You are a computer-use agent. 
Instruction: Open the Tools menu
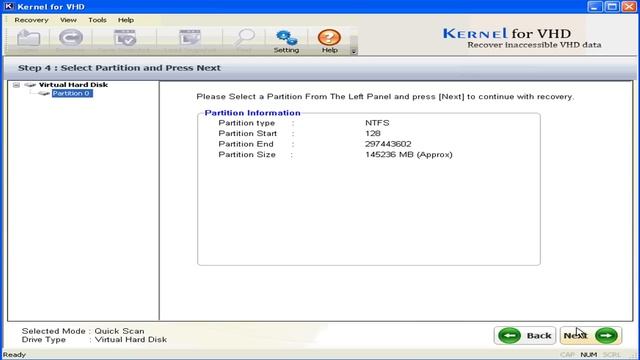coord(97,20)
